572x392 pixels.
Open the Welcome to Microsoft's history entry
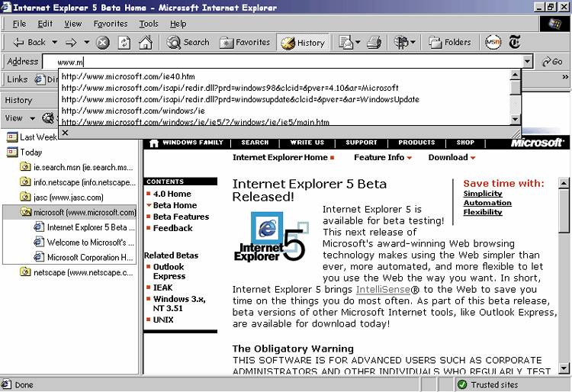(84, 242)
